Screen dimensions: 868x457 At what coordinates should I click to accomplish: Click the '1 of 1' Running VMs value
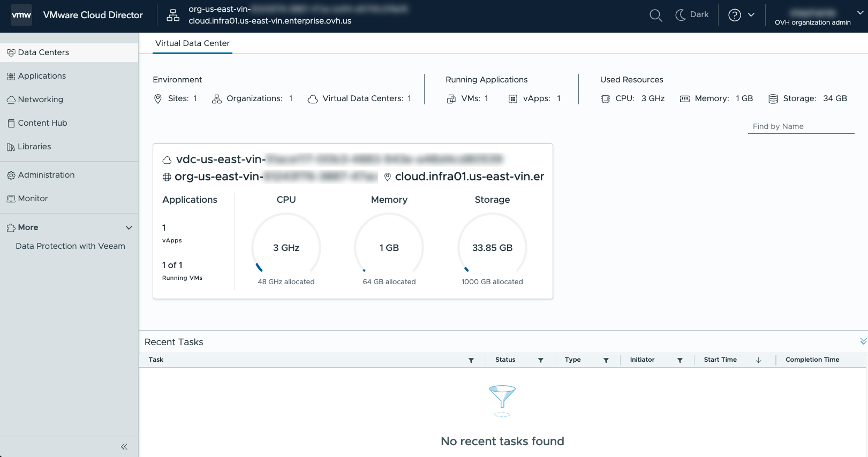point(172,265)
